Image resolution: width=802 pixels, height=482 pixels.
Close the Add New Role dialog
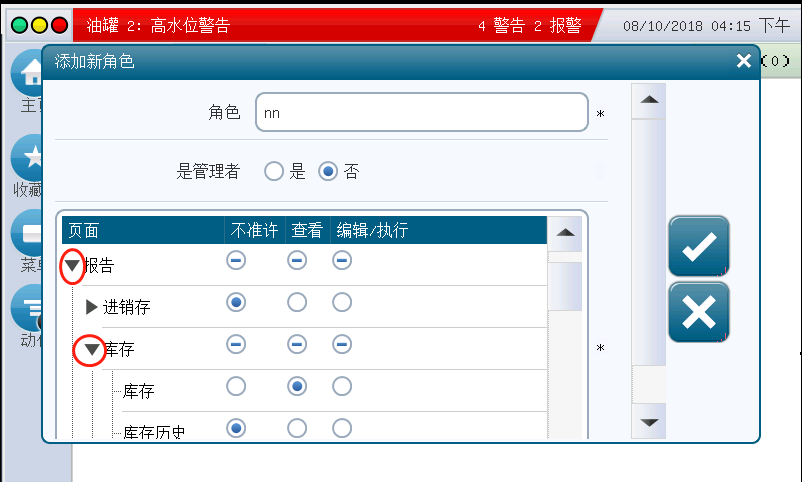[x=743, y=62]
